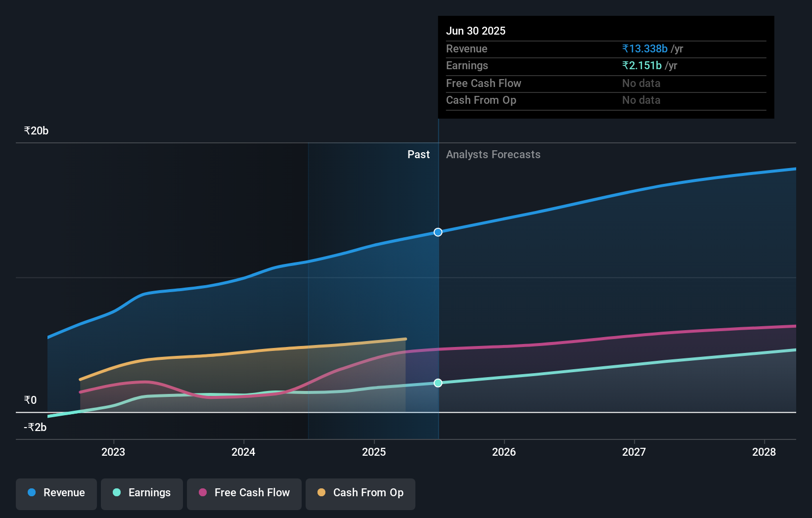
Task: Click the 2025 x-axis label
Action: [x=374, y=452]
